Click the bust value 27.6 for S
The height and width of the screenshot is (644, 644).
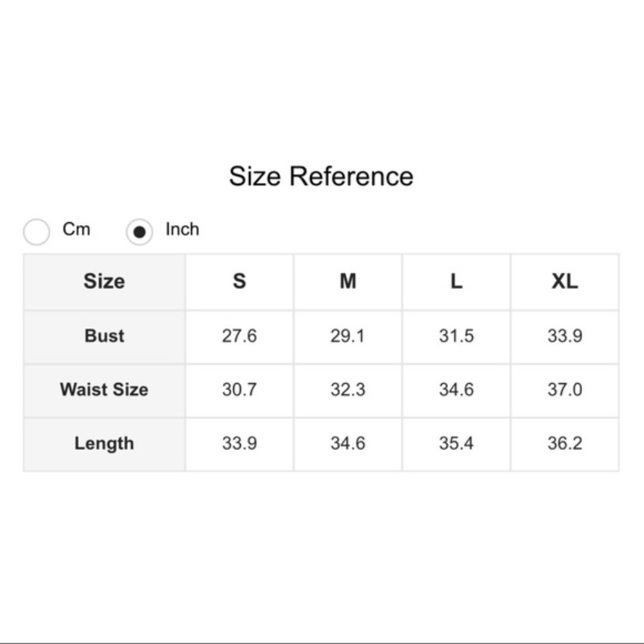pos(240,336)
